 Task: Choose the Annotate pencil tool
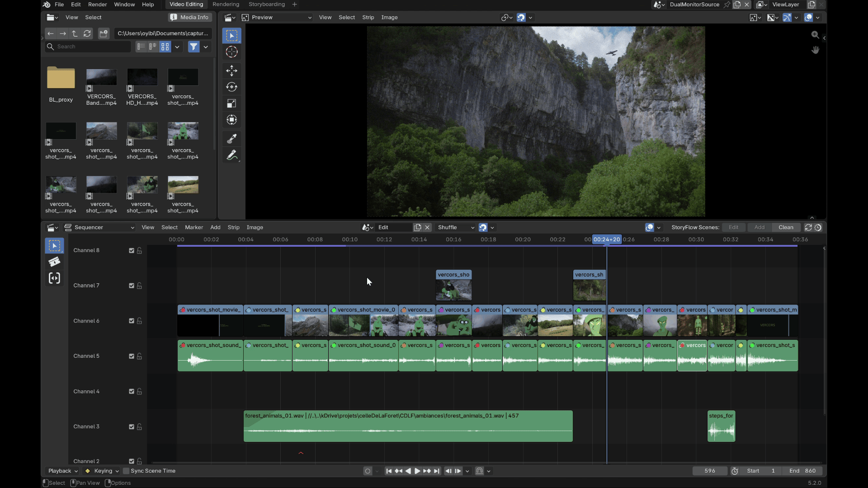(x=231, y=155)
